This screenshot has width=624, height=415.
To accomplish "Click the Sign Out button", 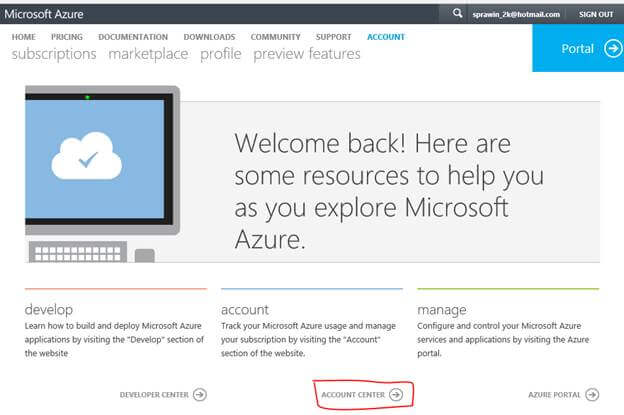I will (x=596, y=14).
